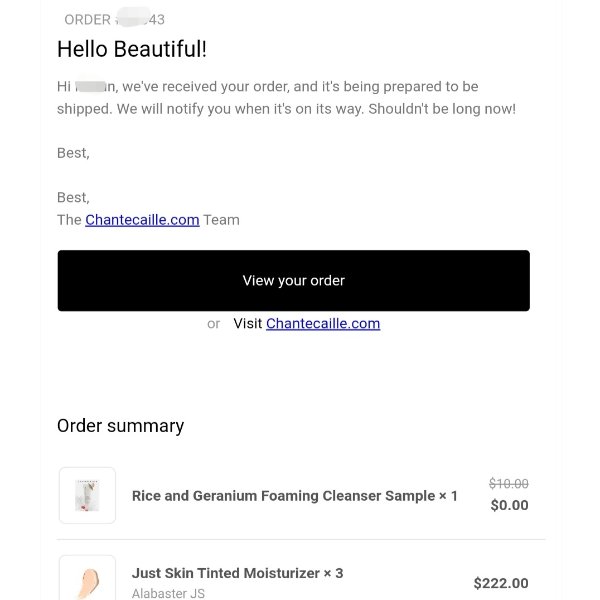Click the $222.00 moisturizer price

[x=501, y=583]
